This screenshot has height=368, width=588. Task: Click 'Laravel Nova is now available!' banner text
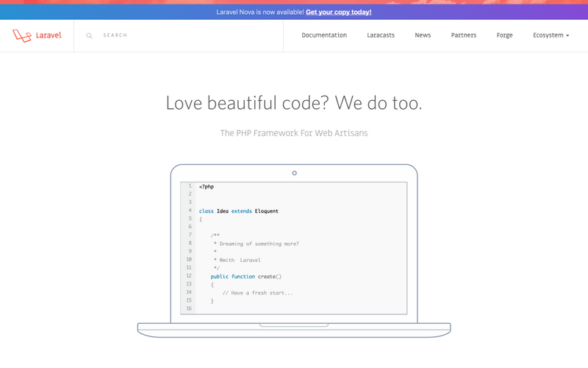click(260, 12)
